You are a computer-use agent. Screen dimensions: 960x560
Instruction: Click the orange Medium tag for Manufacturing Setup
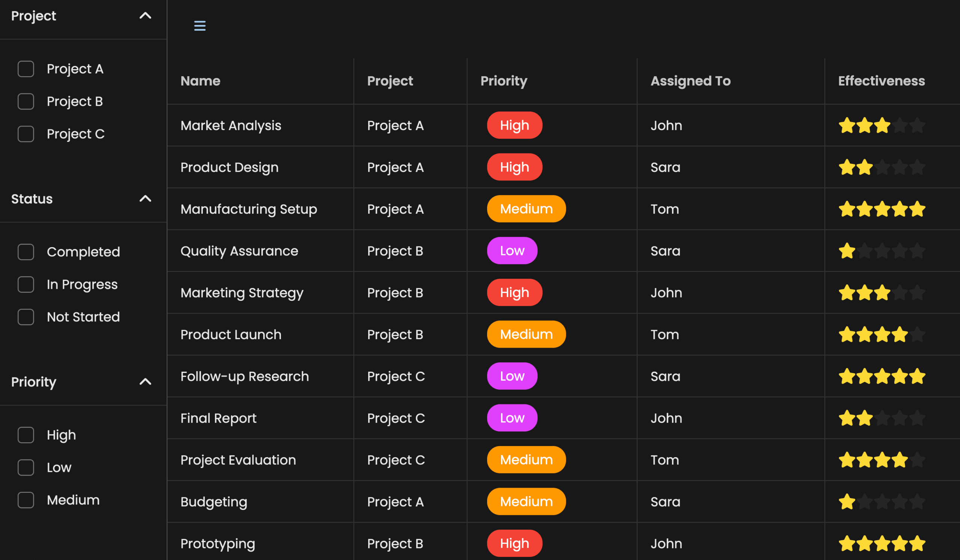click(x=526, y=209)
